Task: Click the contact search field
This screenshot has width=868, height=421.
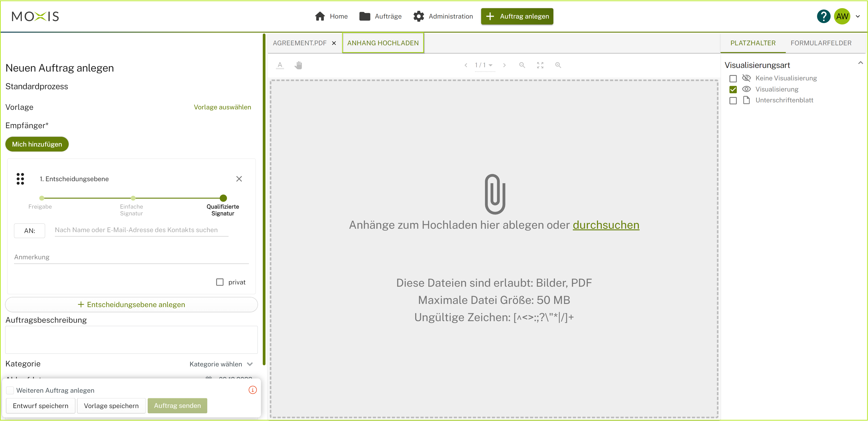Action: pos(141,230)
